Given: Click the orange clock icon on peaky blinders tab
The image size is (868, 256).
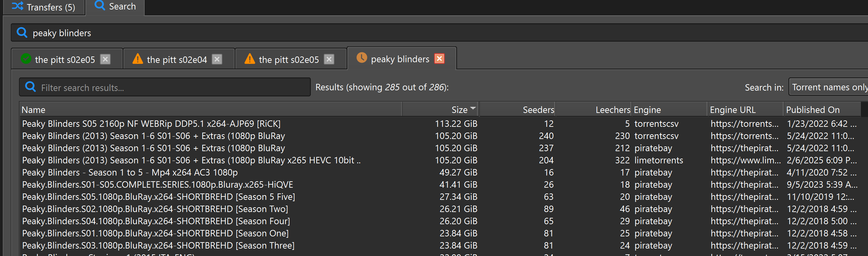Looking at the screenshot, I should click(x=362, y=57).
